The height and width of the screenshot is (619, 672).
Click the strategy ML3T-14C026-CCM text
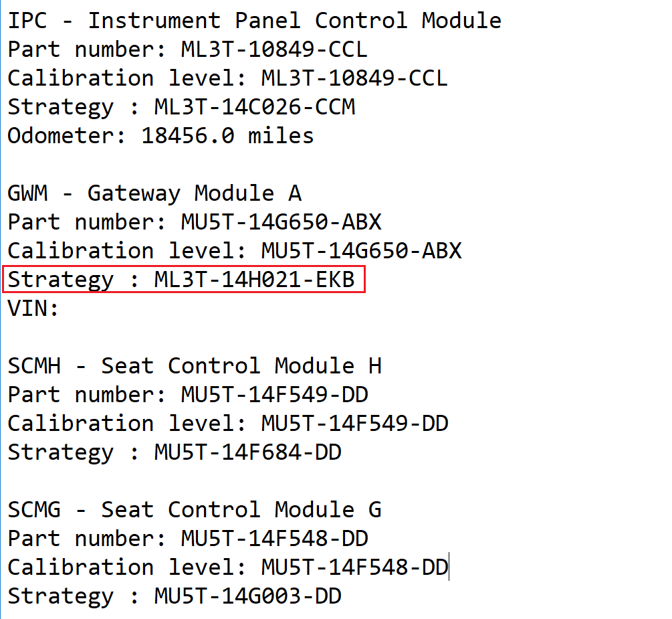(x=254, y=107)
